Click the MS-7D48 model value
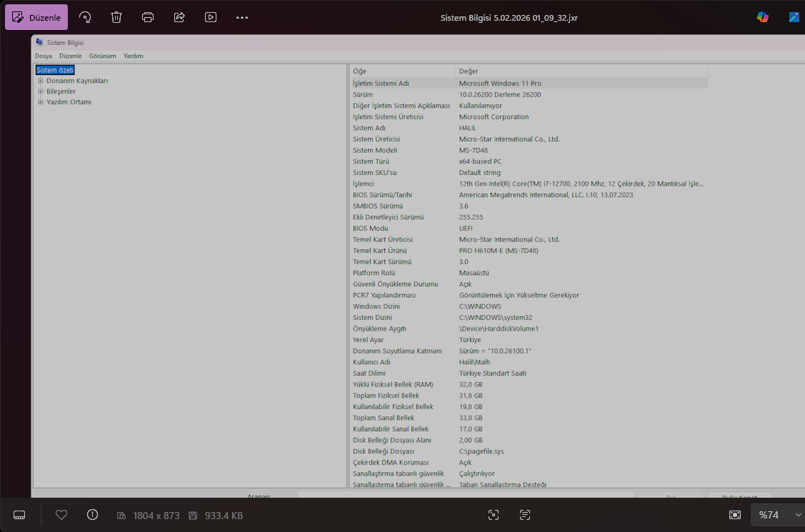Image resolution: width=805 pixels, height=532 pixels. pos(474,150)
